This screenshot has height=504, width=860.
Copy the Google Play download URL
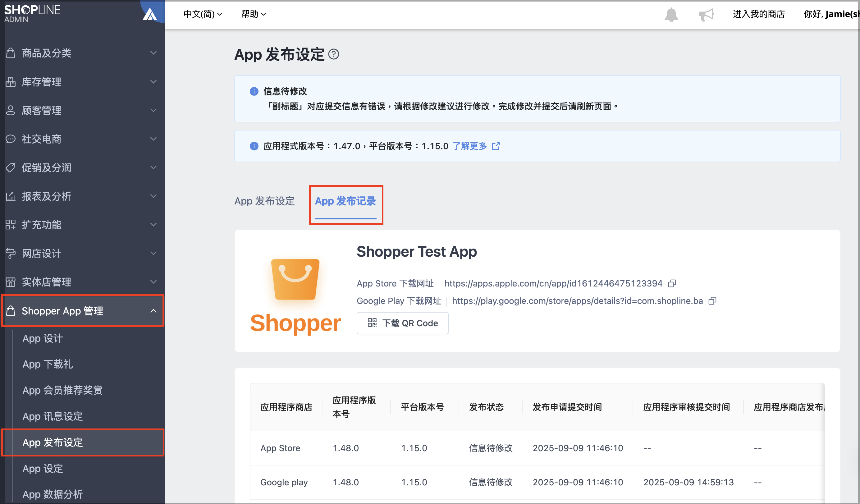pyautogui.click(x=712, y=300)
